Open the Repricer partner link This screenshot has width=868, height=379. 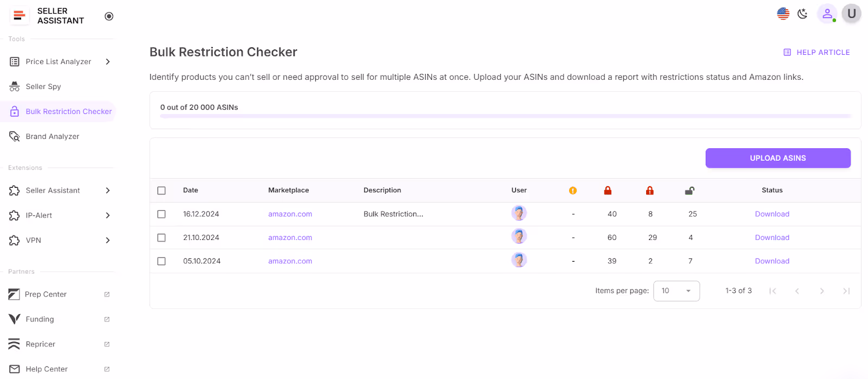point(40,344)
